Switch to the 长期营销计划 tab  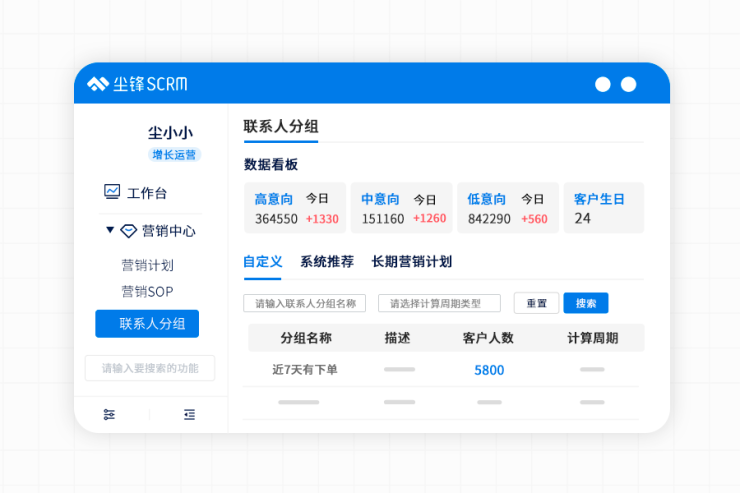[x=411, y=262]
